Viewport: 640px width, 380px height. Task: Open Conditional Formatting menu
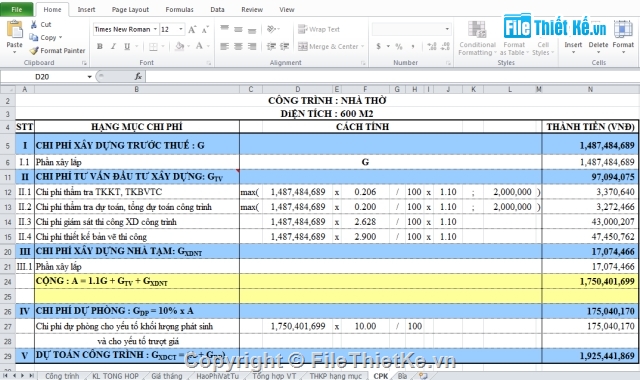point(477,38)
